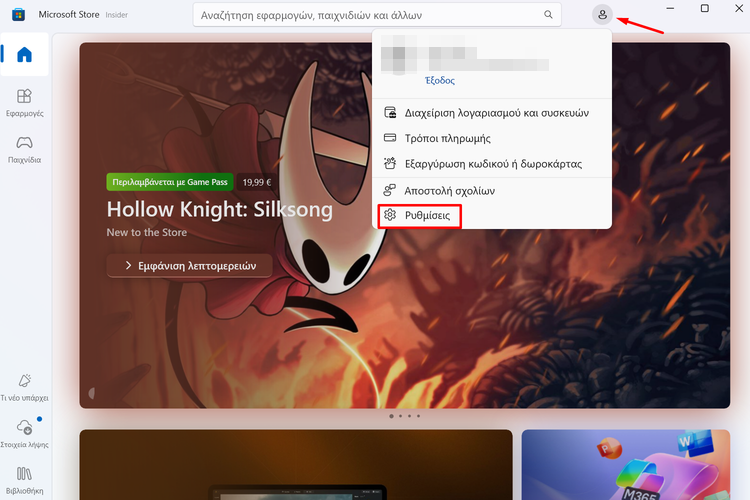Open Τι νέο υπάρχει in the sidebar
This screenshot has height=500, width=750.
coord(24,388)
